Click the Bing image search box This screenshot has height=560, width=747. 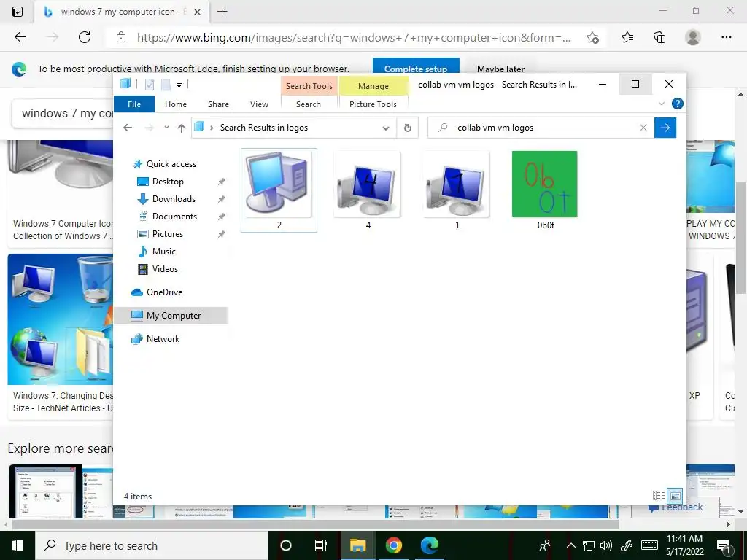tap(64, 113)
